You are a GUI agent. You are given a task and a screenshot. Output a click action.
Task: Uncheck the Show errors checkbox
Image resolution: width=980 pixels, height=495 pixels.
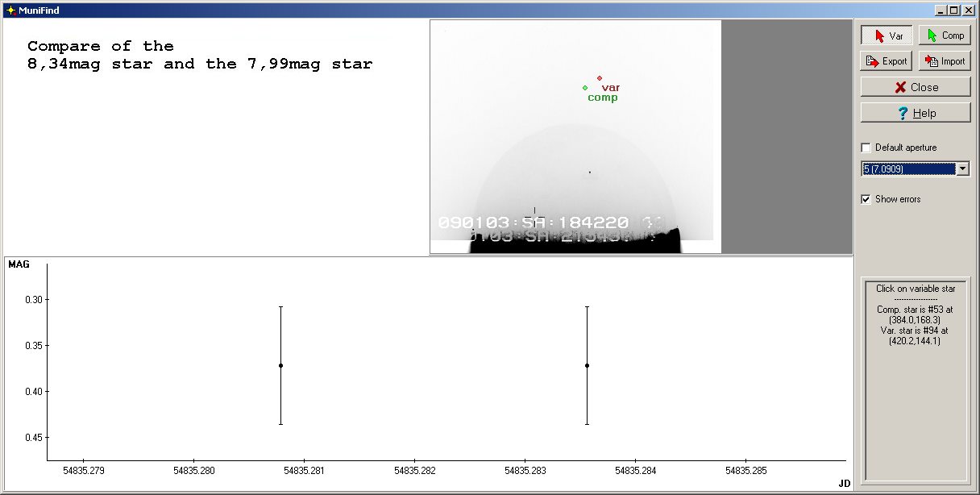pos(866,199)
